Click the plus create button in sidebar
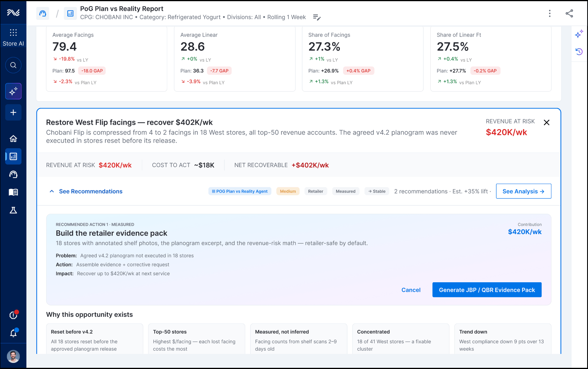The image size is (588, 369). click(13, 112)
